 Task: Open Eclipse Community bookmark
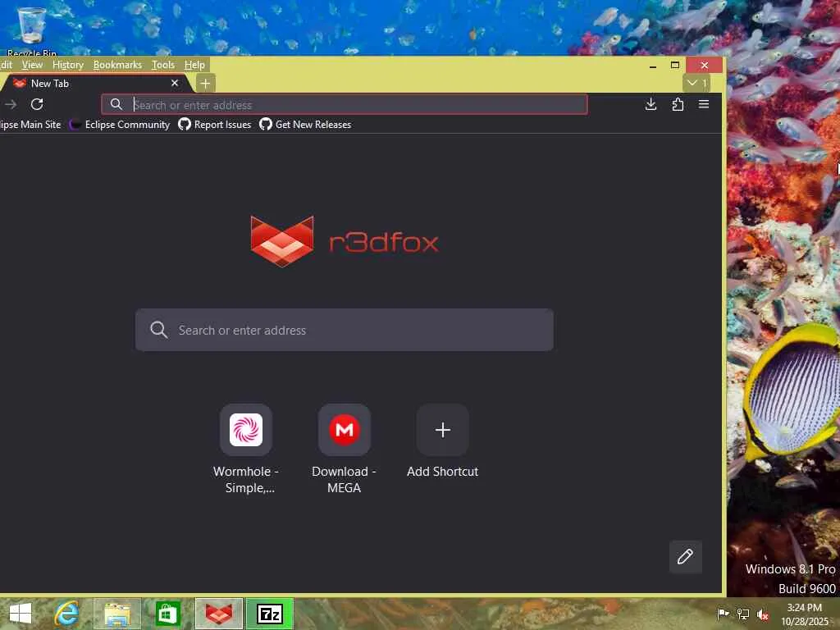click(x=120, y=125)
